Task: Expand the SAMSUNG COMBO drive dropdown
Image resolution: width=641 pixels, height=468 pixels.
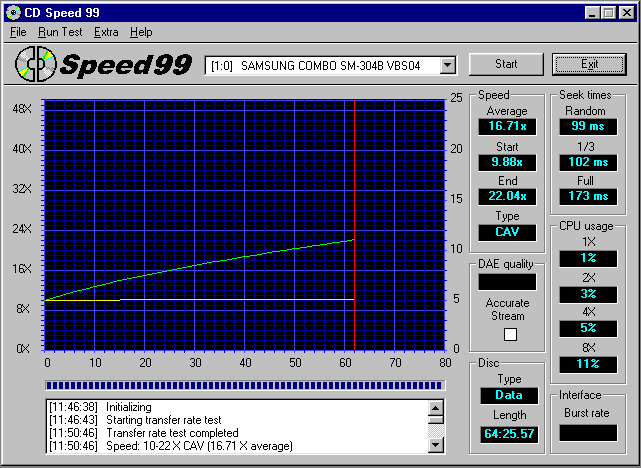Action: 447,65
